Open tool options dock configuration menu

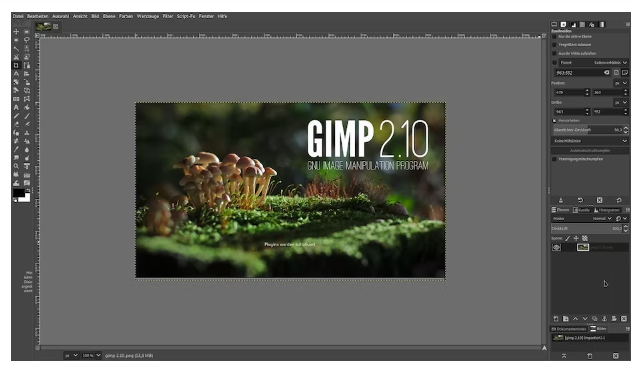pos(627,25)
